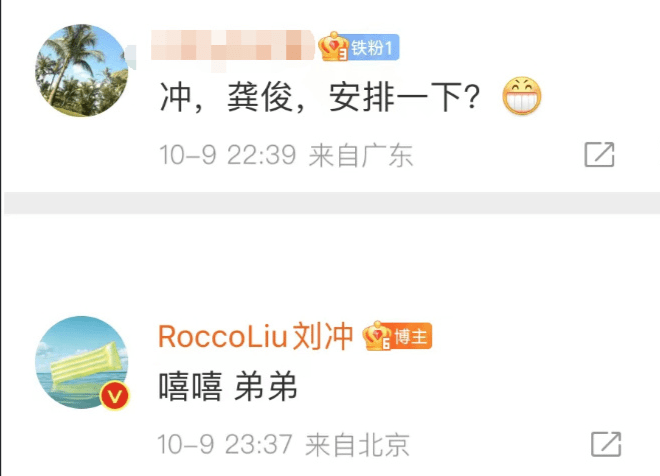Tap share icon on RoccoLiu's reply
Image resolution: width=660 pixels, height=476 pixels.
[x=606, y=444]
